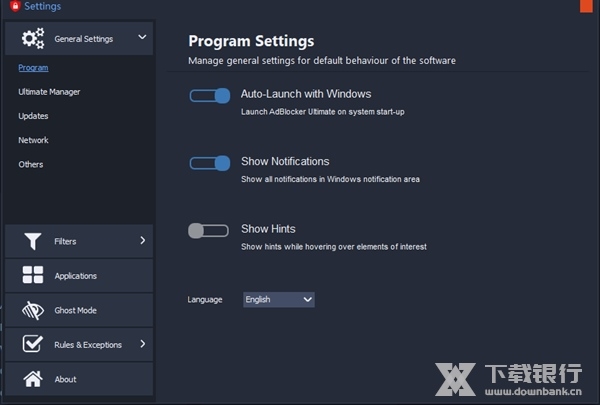Click the Rules & Exceptions checkmark icon
Screen dimensions: 600x405
[33, 345]
